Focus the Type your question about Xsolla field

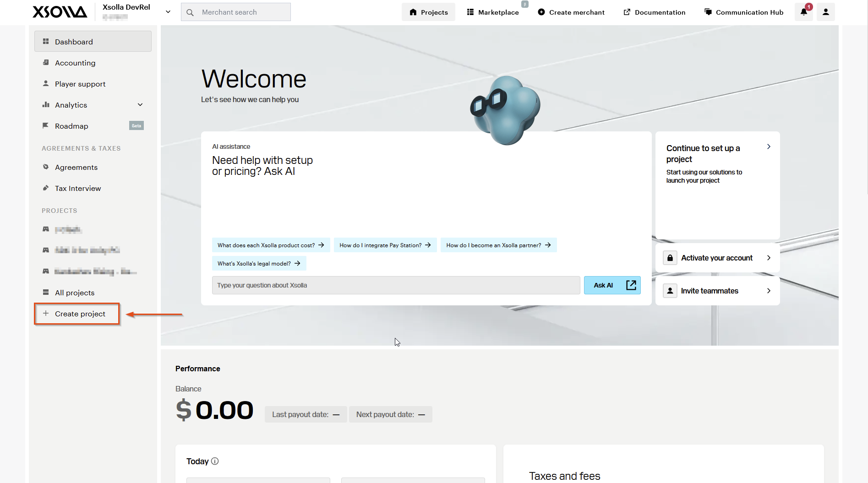[396, 285]
